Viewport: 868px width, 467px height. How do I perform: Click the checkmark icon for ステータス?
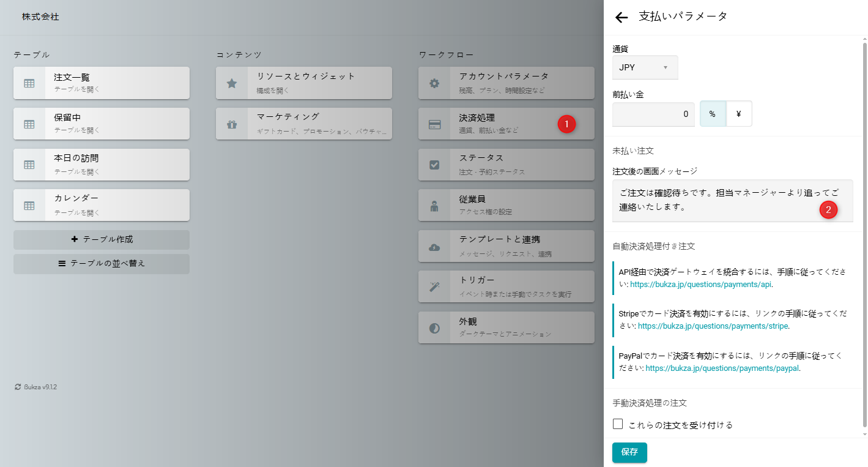(434, 165)
